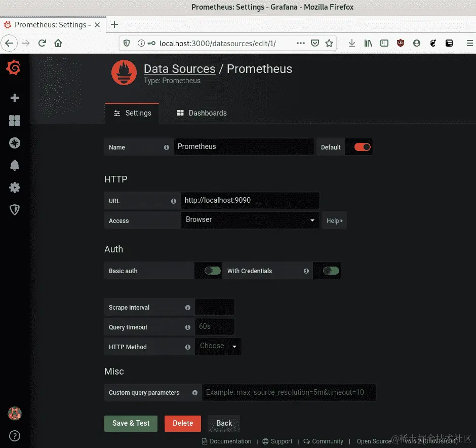Image resolution: width=476 pixels, height=448 pixels.
Task: Open Firefox account icon
Action: [417, 43]
